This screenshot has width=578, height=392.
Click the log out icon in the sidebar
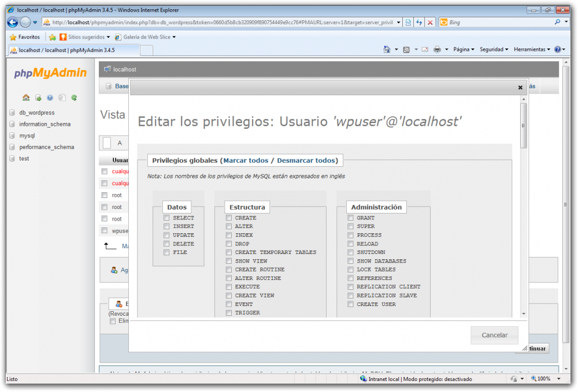point(38,98)
